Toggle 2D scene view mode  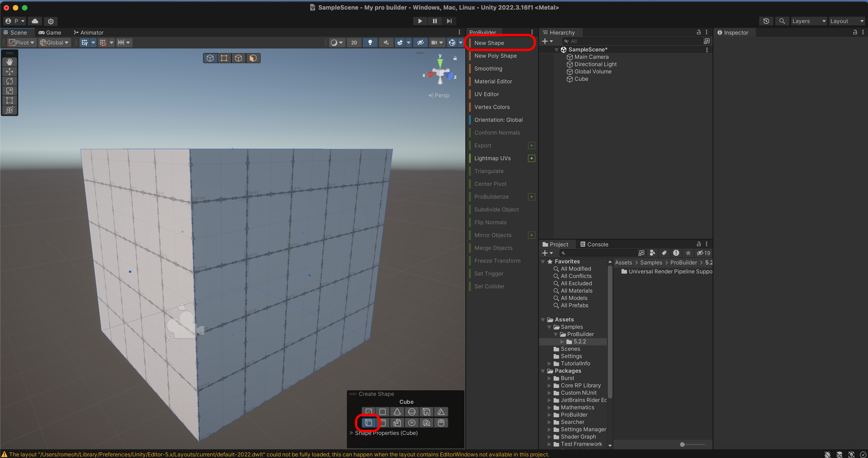tap(354, 43)
